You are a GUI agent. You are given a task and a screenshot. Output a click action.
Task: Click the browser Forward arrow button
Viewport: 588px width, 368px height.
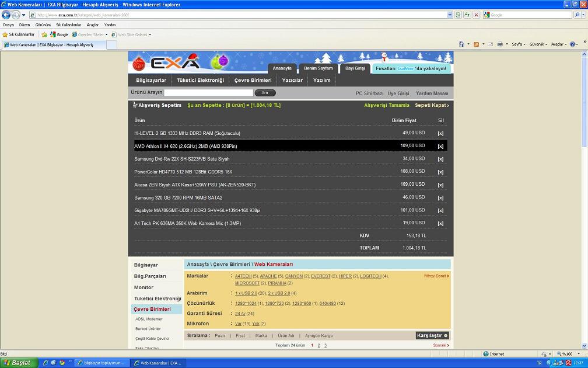point(16,15)
